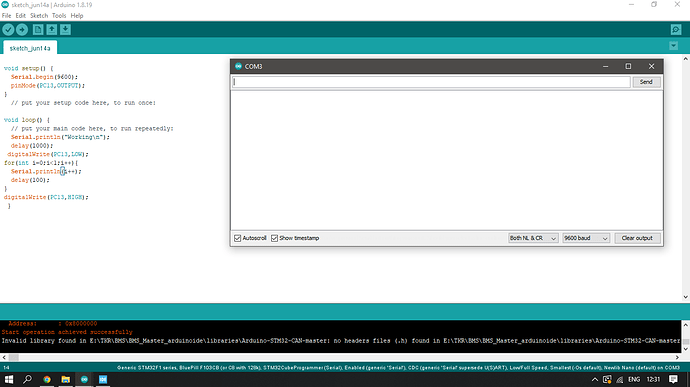Open the Sketch menu
This screenshot has height=387, width=690.
point(39,15)
